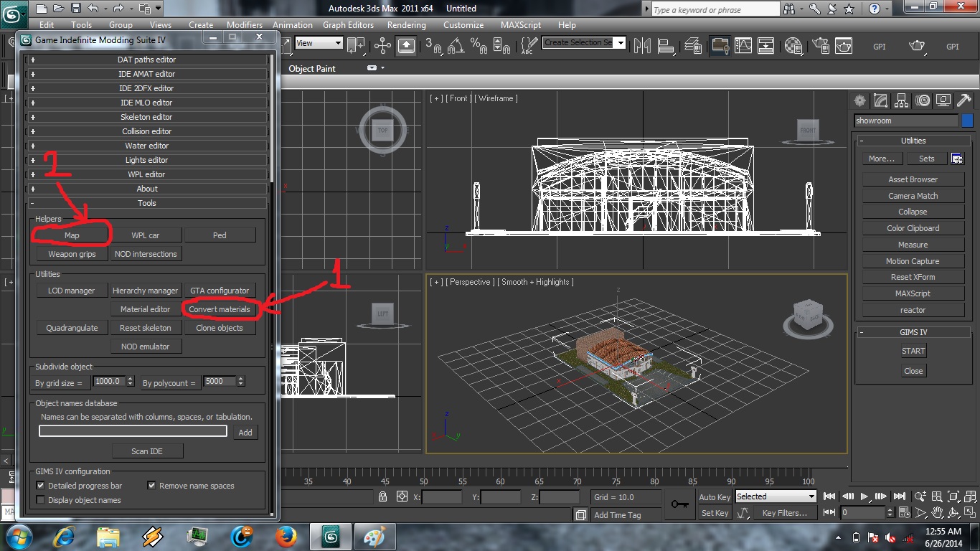Viewport: 980px width, 551px height.
Task: Open the Display command panel tab
Action: [943, 100]
